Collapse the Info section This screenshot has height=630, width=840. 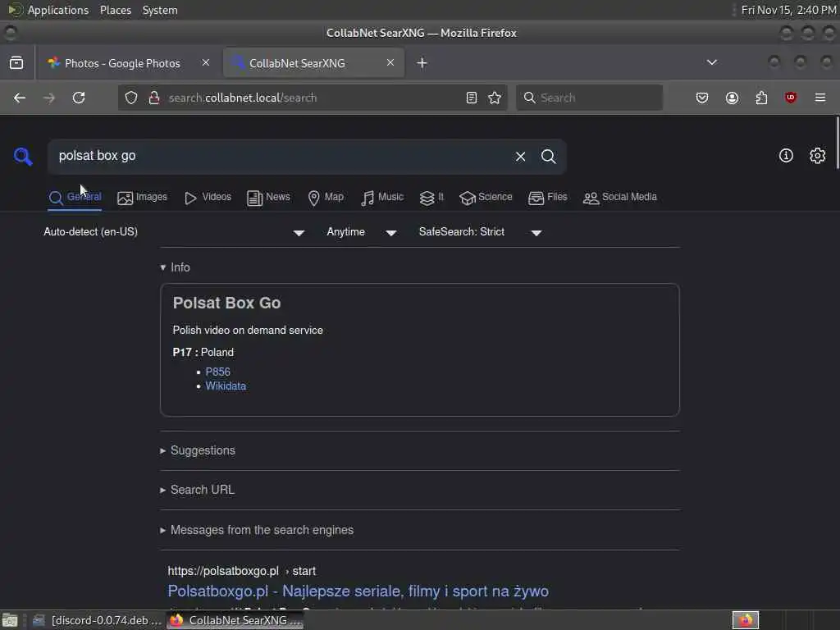point(176,267)
